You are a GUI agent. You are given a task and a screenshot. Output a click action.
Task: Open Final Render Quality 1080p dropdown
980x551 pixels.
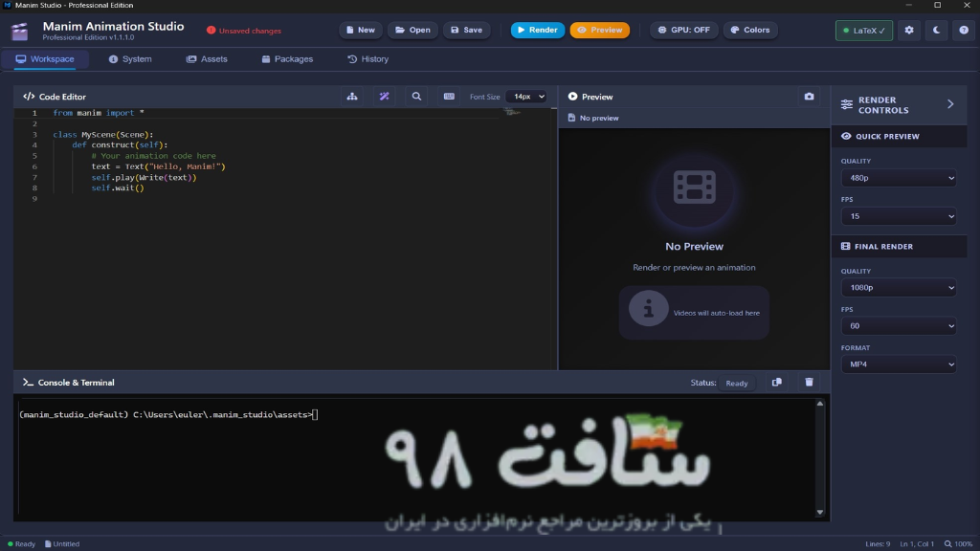pyautogui.click(x=898, y=287)
